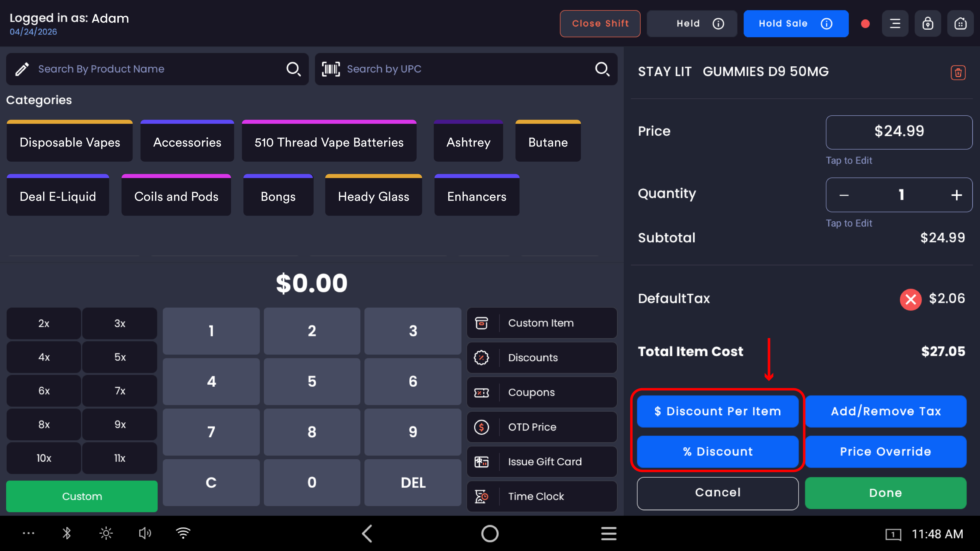Tap keypad digit 7
Screen dimensions: 980x551
pos(211,432)
